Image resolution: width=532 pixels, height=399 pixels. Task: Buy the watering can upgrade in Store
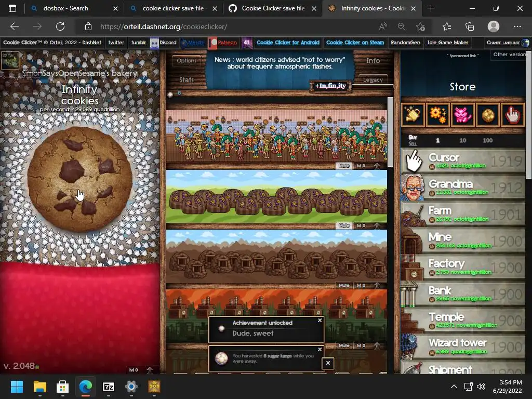tap(413, 115)
